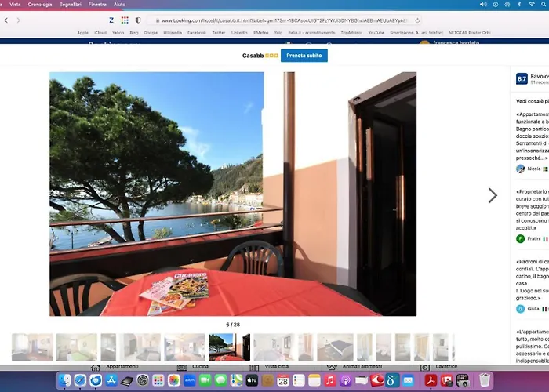Click the Safari forward arrow

tap(18, 20)
